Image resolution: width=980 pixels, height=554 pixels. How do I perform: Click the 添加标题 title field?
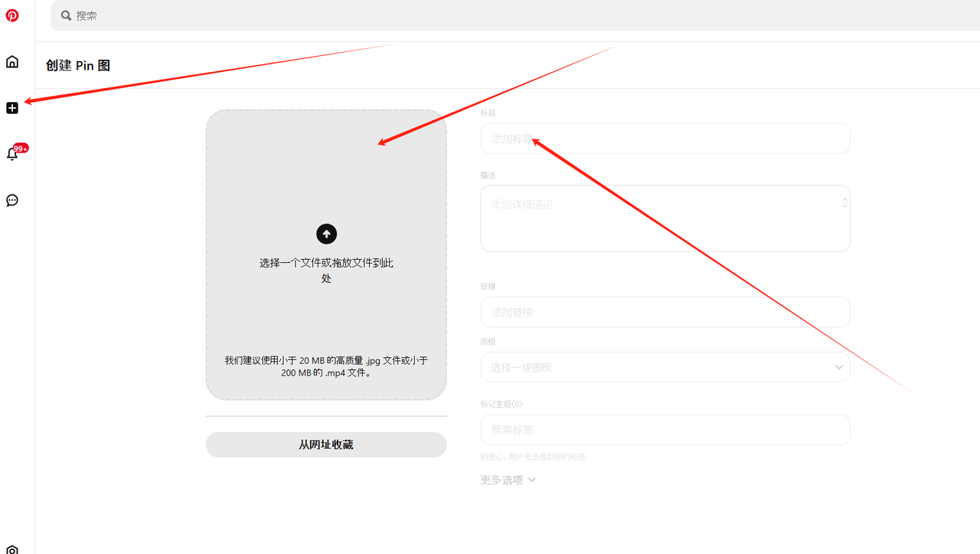click(665, 139)
